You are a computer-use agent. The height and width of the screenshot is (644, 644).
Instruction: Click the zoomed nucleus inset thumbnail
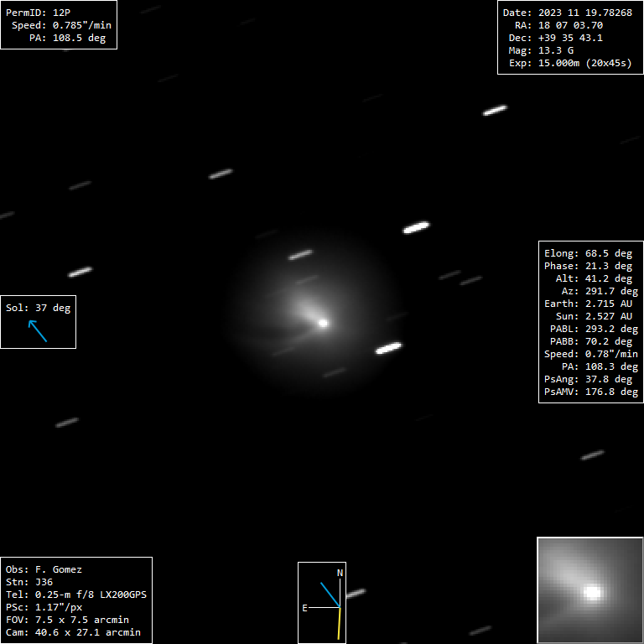click(x=589, y=590)
